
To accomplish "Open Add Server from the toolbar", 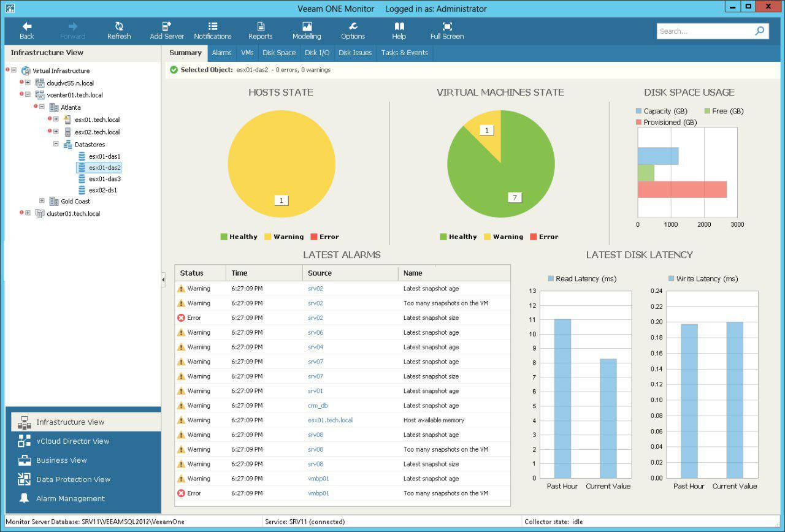I will (x=167, y=26).
